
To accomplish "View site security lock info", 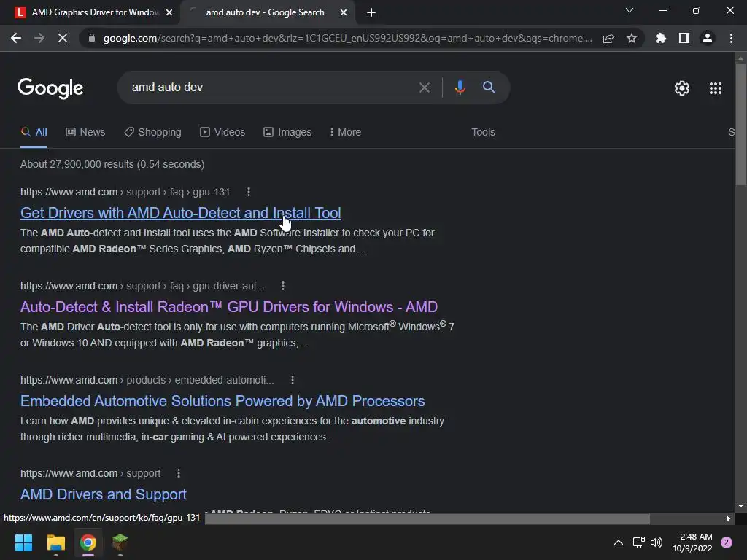I will [x=92, y=38].
